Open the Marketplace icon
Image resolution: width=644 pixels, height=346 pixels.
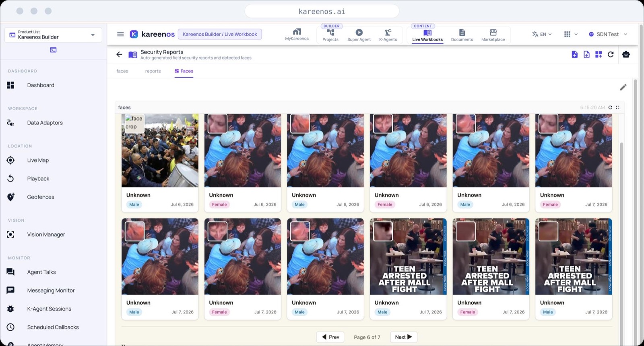coord(493,35)
